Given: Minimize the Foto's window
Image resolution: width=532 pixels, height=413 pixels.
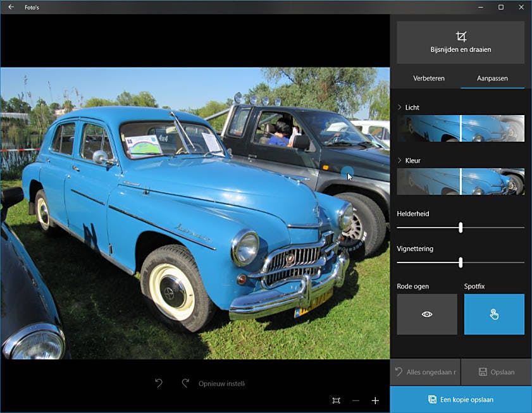Looking at the screenshot, I should pos(480,7).
